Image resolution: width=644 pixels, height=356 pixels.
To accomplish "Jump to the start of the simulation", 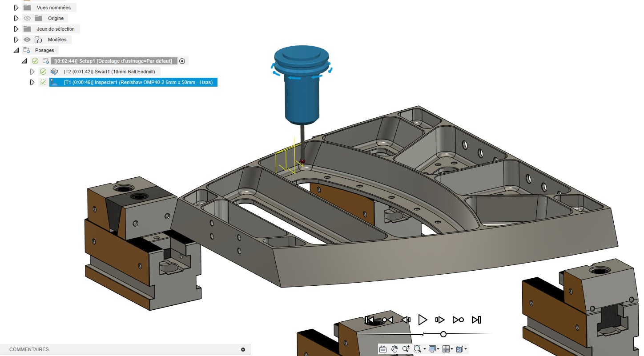I will [x=369, y=320].
